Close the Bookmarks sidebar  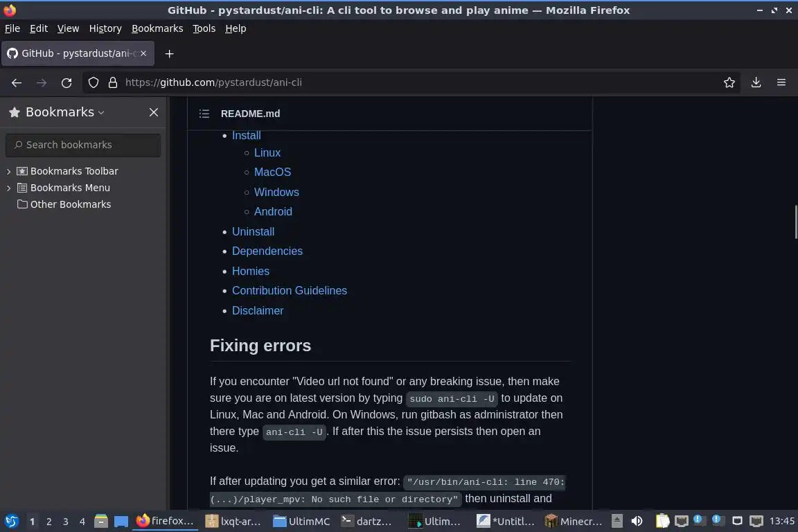[x=154, y=112]
